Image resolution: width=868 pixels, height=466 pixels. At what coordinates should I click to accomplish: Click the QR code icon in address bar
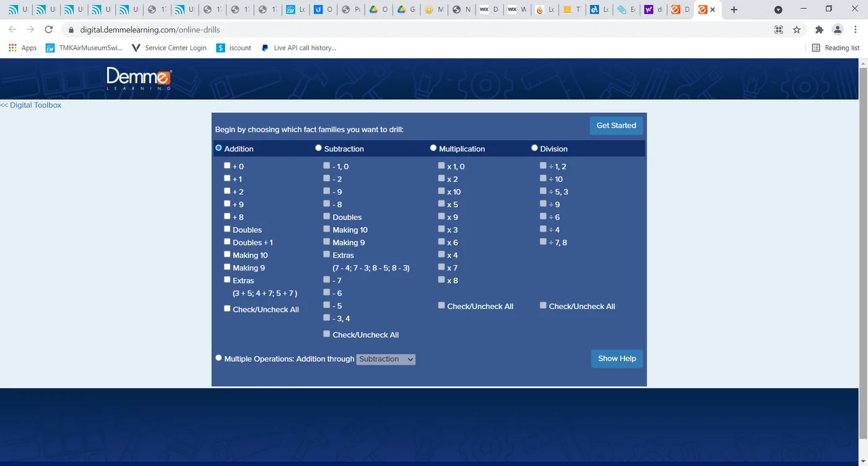point(779,29)
